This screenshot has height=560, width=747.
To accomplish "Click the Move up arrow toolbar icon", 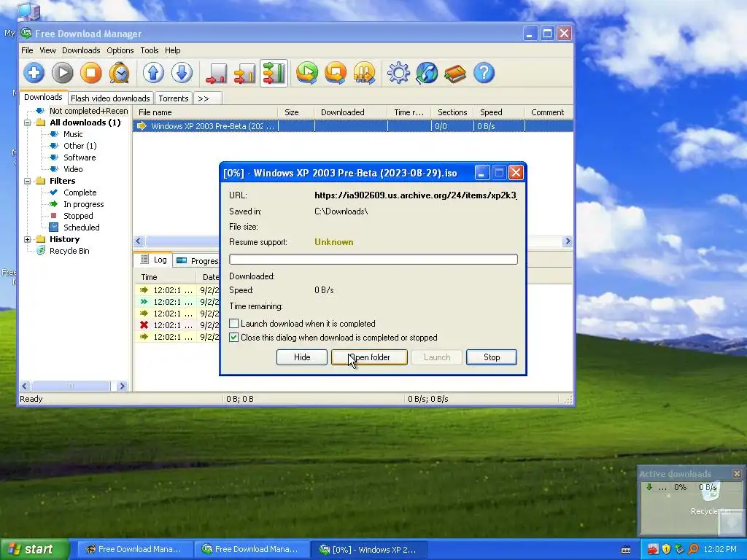I will tap(153, 73).
